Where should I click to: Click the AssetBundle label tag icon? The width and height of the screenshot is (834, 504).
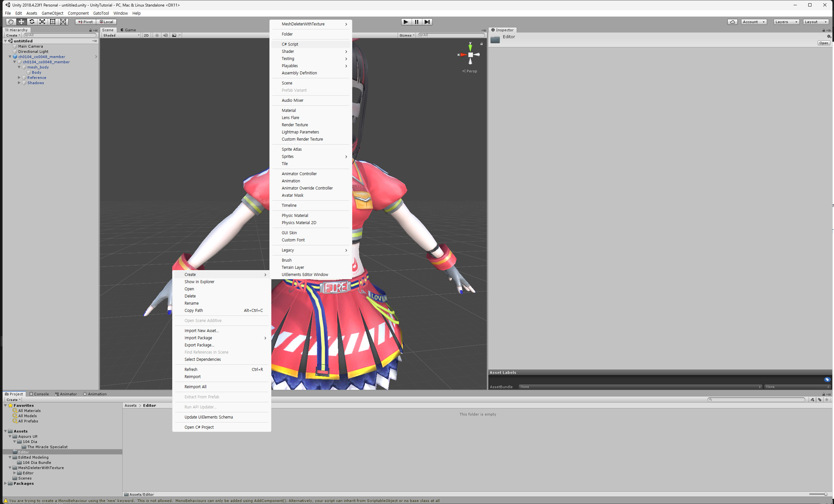point(827,379)
